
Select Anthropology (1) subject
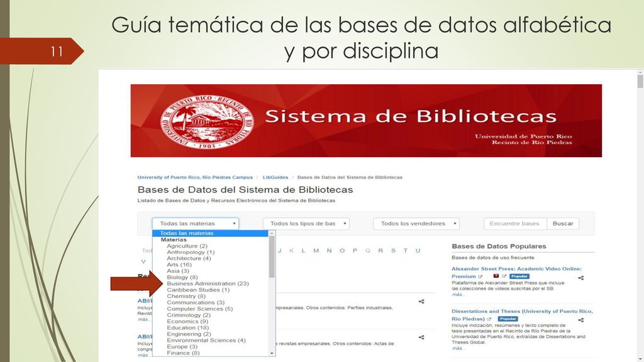tap(191, 252)
